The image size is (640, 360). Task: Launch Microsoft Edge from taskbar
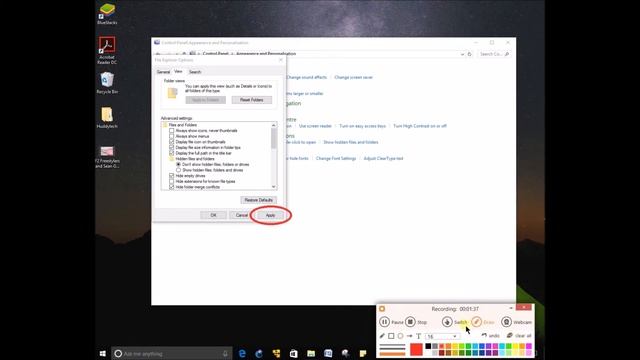pyautogui.click(x=242, y=353)
